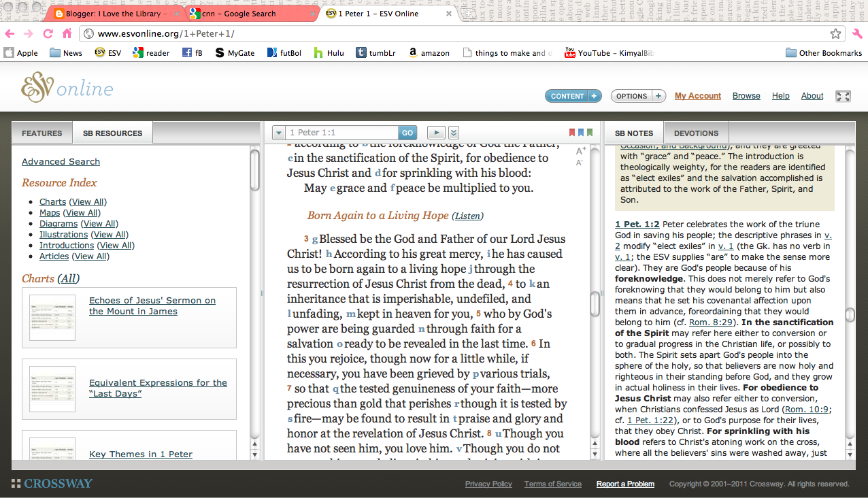Image resolution: width=868 pixels, height=498 pixels.
Task: Click the 'Last Days' chart thumbnail
Action: pos(52,388)
